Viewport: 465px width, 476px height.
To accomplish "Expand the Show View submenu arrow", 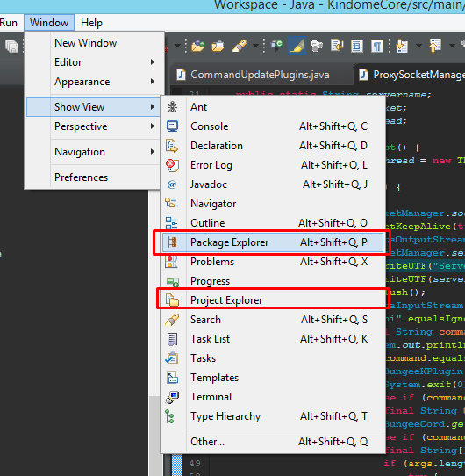I will 153,107.
